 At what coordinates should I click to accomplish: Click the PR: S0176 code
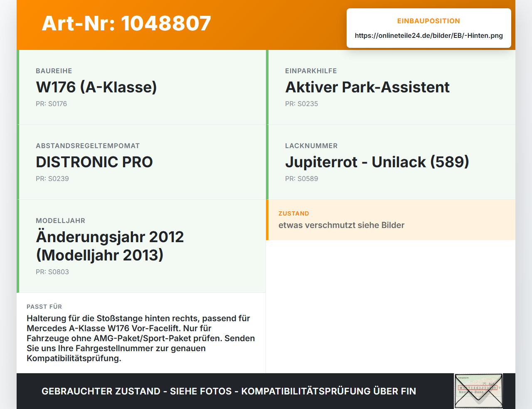(51, 104)
